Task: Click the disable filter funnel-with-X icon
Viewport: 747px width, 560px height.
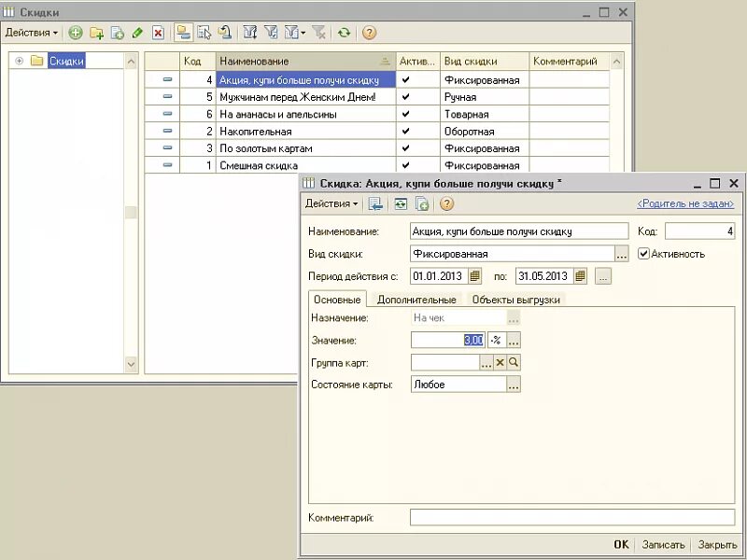Action: click(x=318, y=33)
